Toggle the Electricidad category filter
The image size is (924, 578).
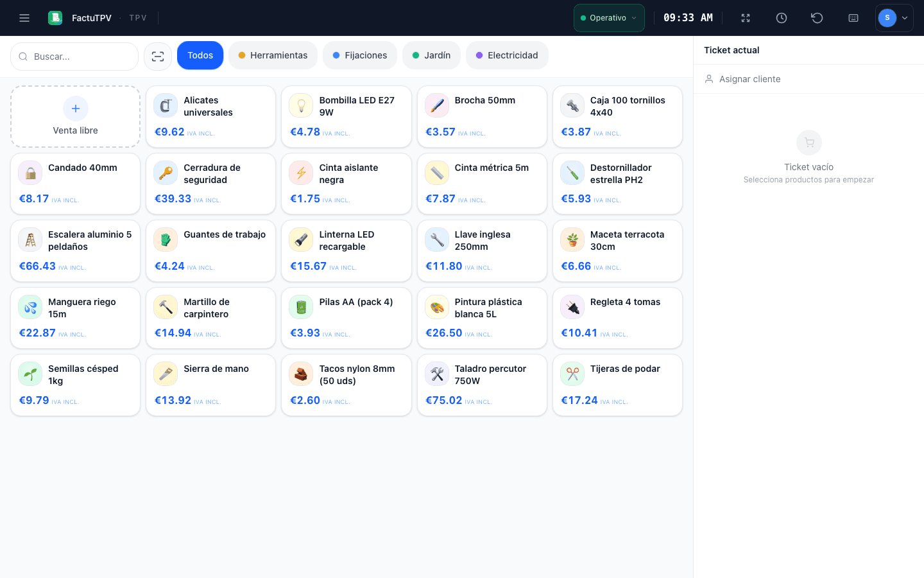pos(507,55)
